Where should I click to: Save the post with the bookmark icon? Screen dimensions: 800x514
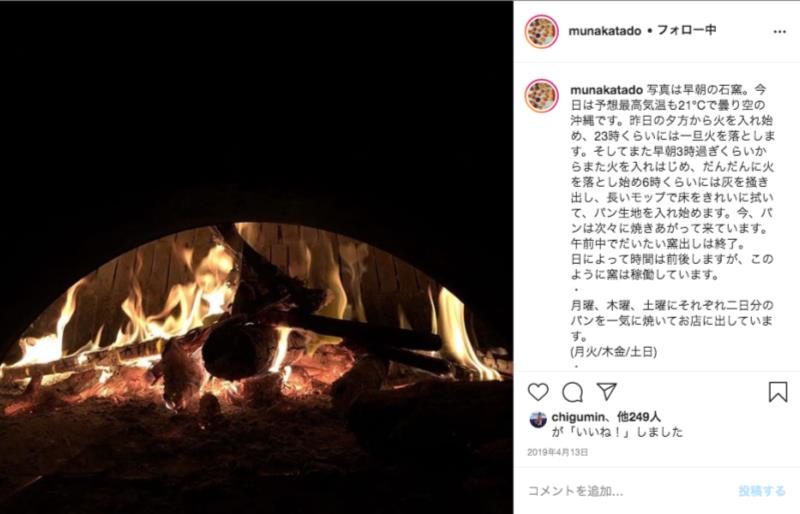click(778, 392)
